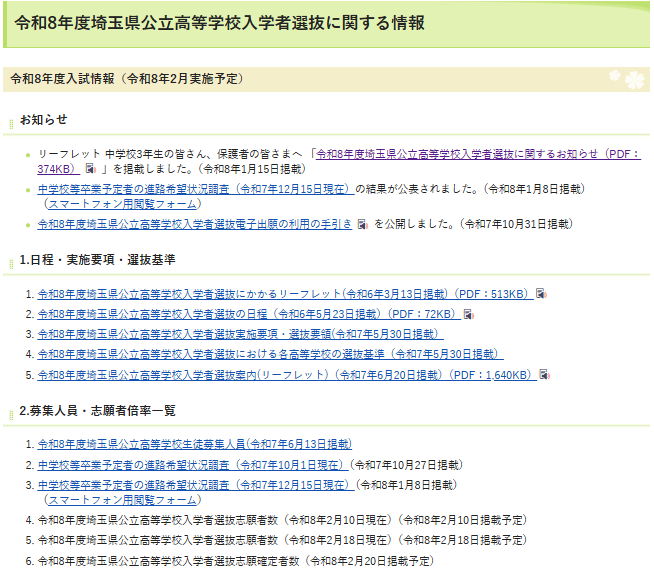Viewport: 654px width, 581px height.
Task: Click the file icon next to 電子出願の利用の手引き
Action: (x=363, y=224)
